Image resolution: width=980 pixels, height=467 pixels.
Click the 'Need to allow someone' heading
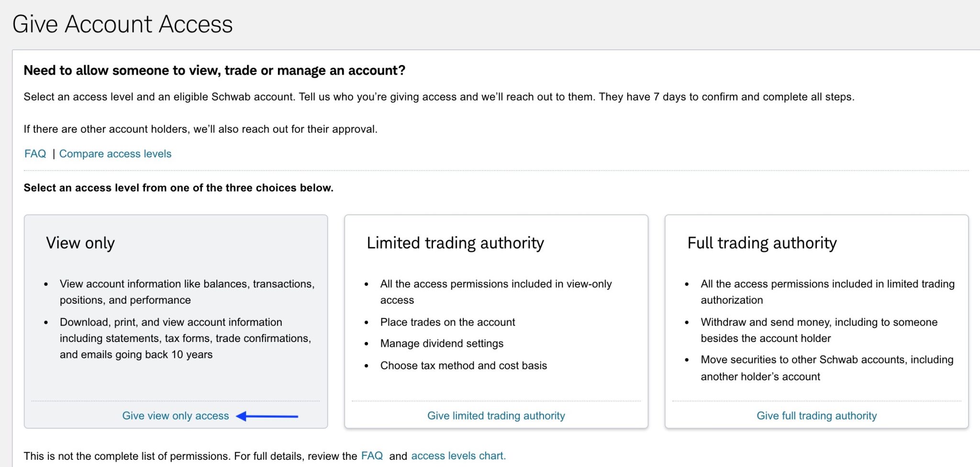click(x=214, y=70)
